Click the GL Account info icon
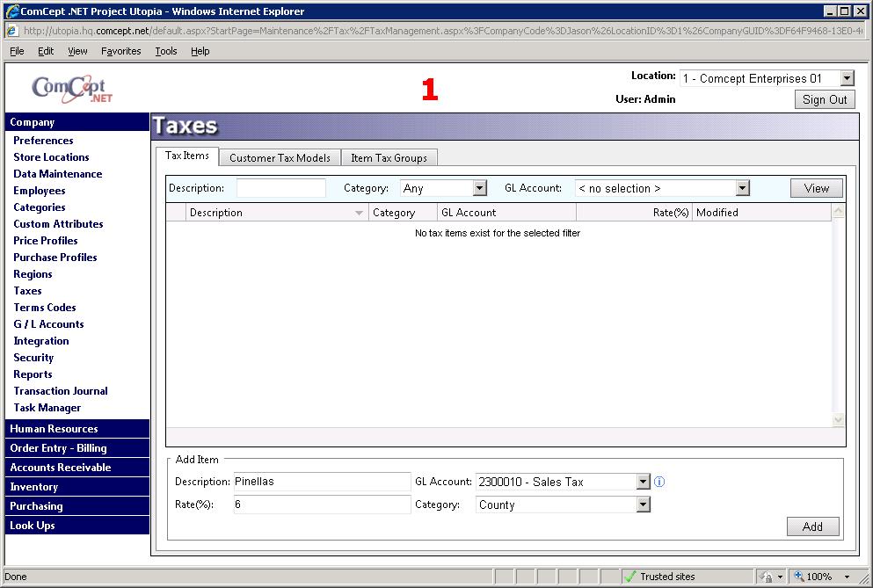The image size is (873, 588). pos(659,482)
